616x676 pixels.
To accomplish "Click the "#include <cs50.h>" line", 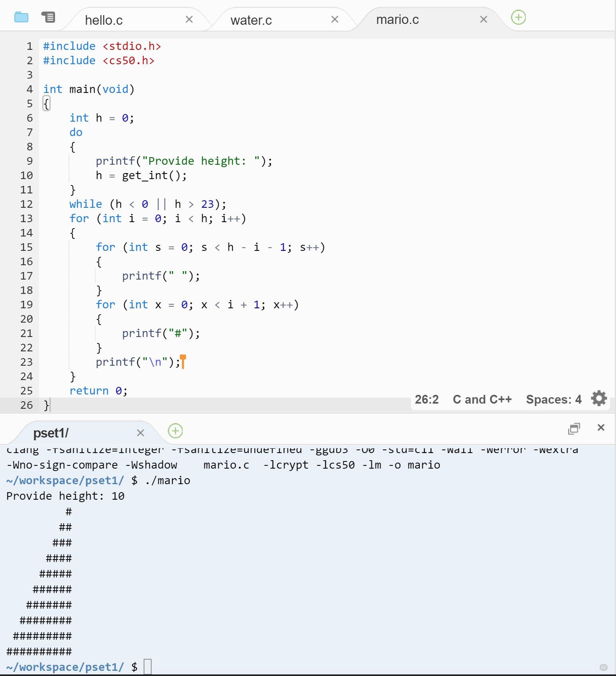I will 99,61.
